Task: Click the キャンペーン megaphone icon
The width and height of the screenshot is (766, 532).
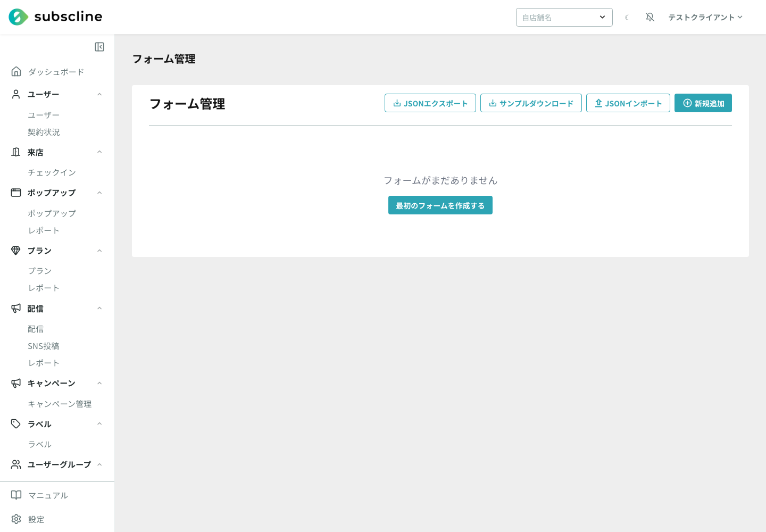Action: click(x=16, y=383)
